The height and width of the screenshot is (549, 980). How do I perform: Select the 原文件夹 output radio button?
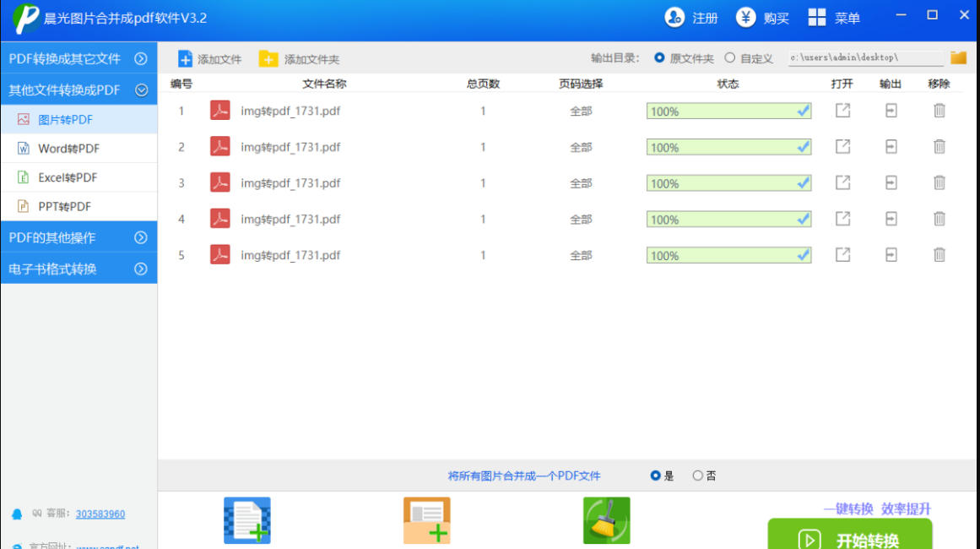click(660, 58)
